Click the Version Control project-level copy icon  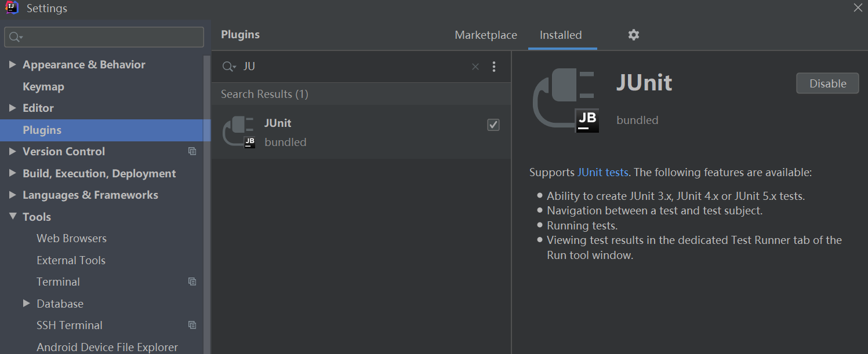click(193, 152)
